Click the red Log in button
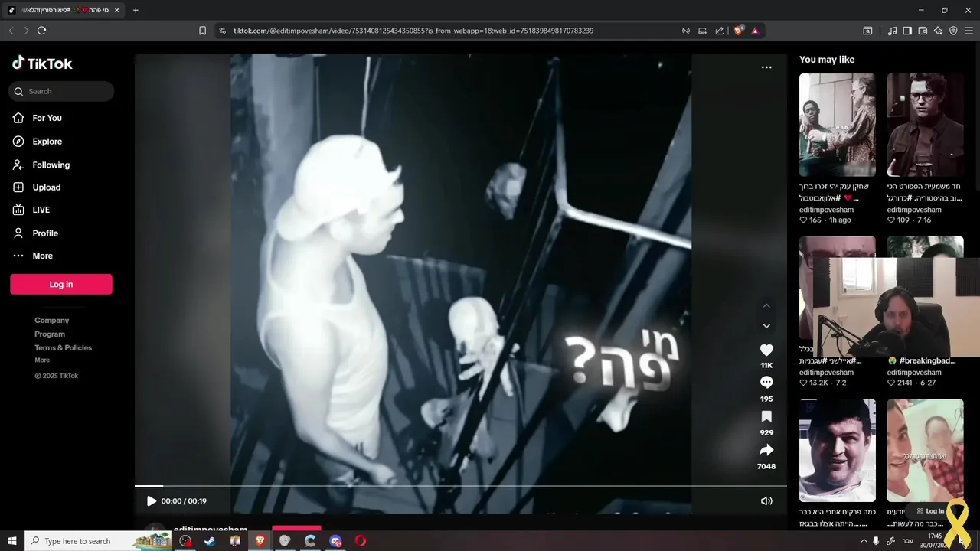This screenshot has height=551, width=980. click(x=61, y=284)
